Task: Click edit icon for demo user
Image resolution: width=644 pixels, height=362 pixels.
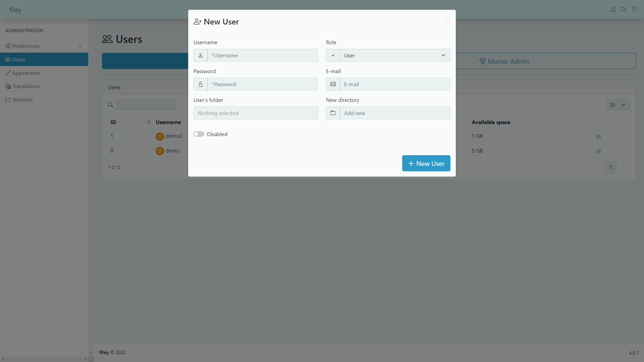Action: click(x=599, y=151)
